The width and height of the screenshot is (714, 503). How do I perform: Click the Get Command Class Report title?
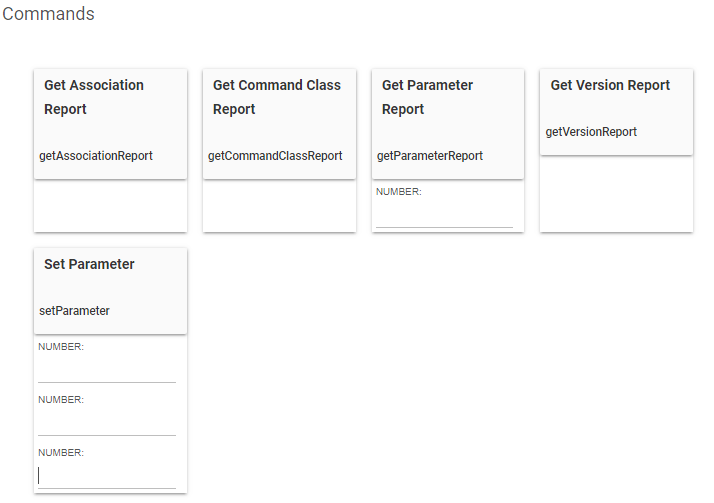[276, 97]
